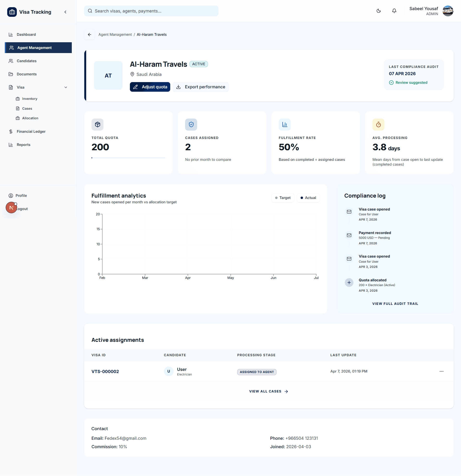
Task: Click the Payment recorded envelope icon
Action: coord(349,235)
